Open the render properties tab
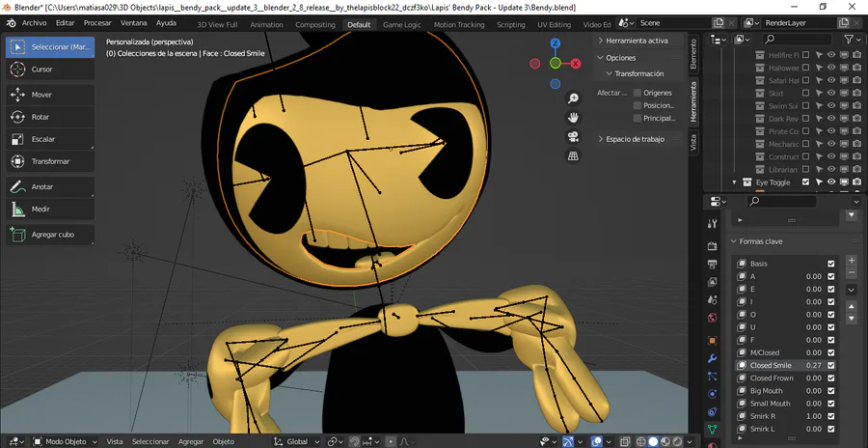 [713, 245]
